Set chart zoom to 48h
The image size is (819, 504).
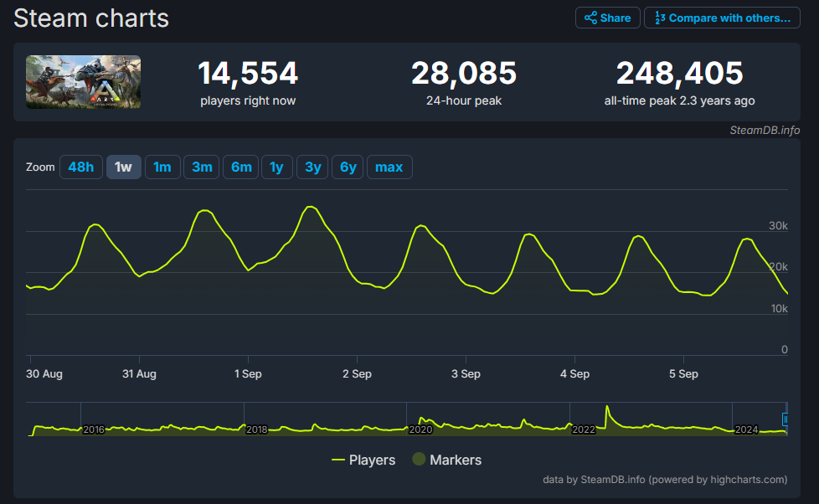(81, 167)
